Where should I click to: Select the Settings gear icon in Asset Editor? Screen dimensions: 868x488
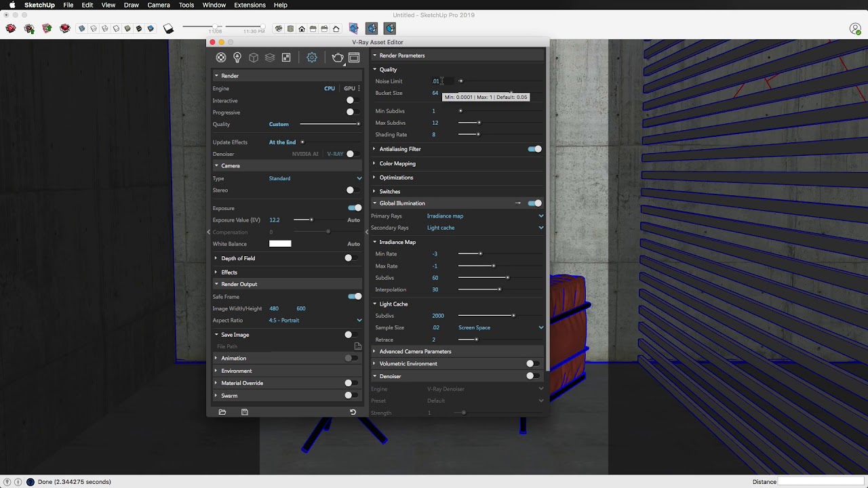312,58
